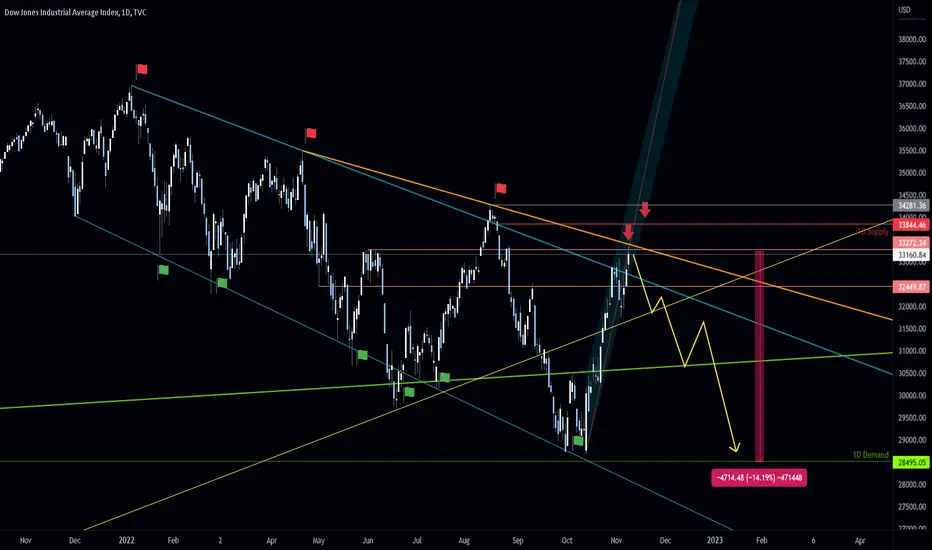Viewport: 932px width, 550px height.
Task: Click the current price label 33160.84
Action: click(912, 254)
